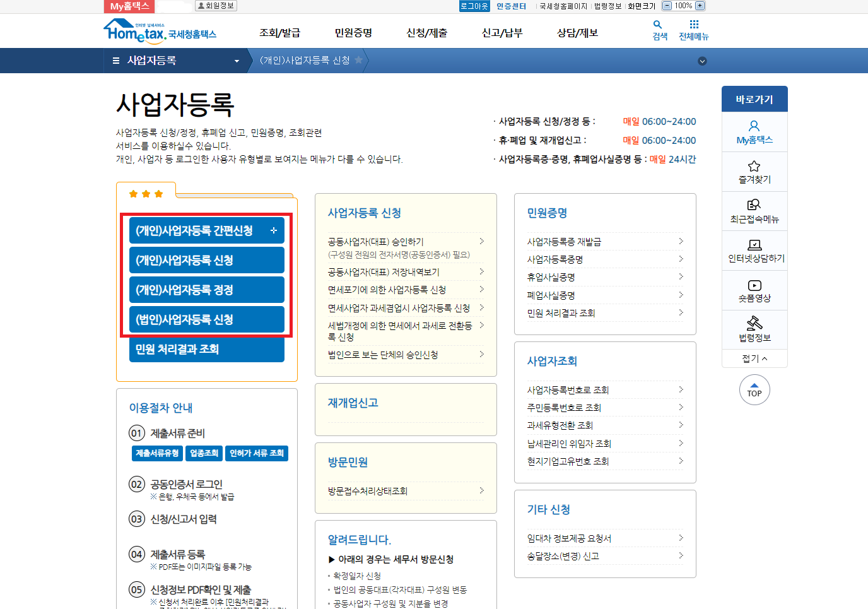Open the 폐업사실증명 link

551,295
